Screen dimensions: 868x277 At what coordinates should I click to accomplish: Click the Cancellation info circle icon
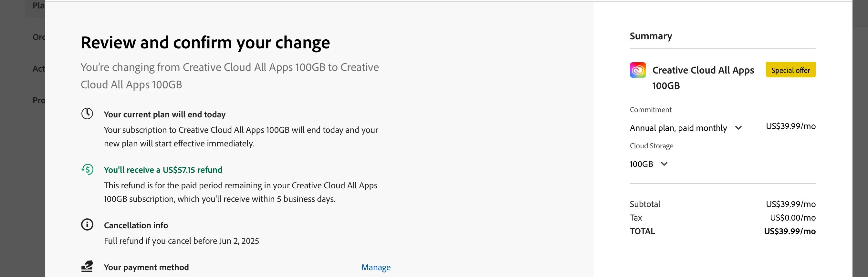(87, 224)
